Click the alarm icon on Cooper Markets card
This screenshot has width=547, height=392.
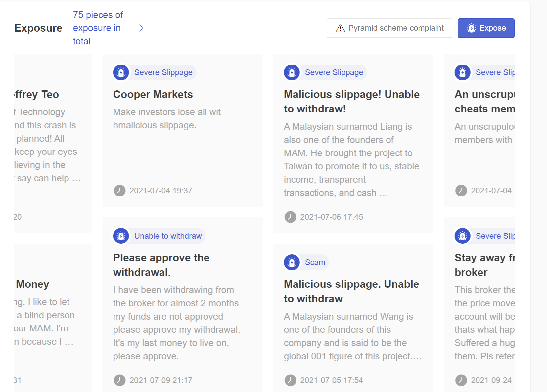point(121,72)
